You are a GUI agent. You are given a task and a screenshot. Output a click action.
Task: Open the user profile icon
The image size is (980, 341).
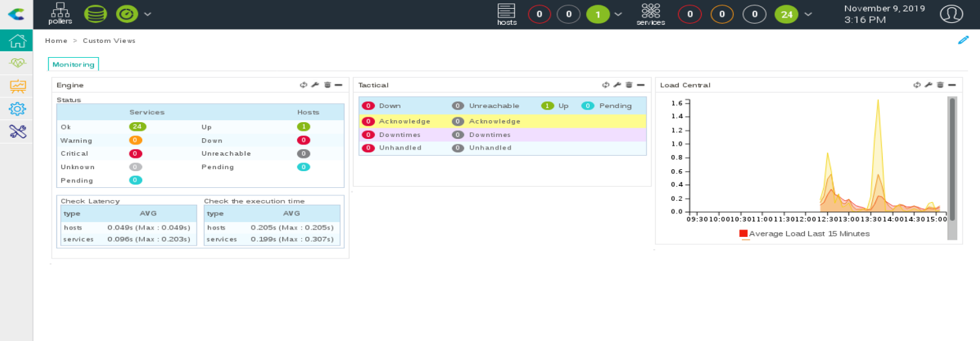coord(951,13)
